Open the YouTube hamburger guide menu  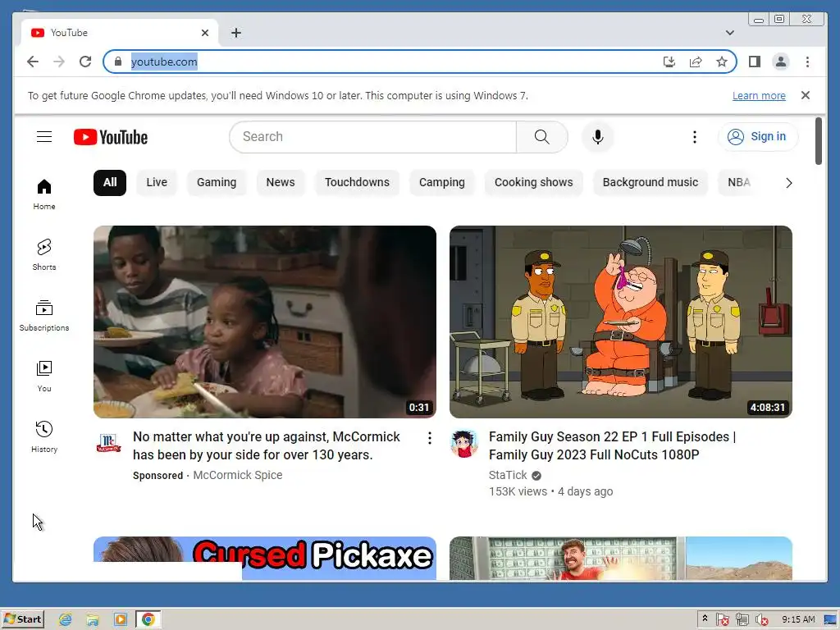(x=44, y=137)
